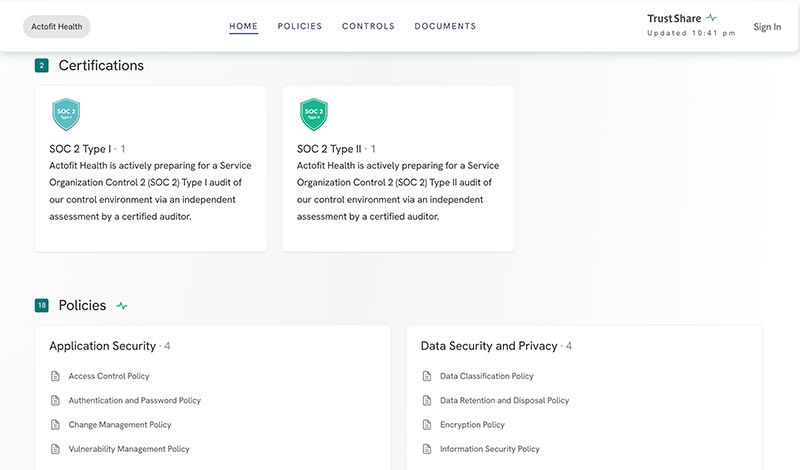Open Data Retention and Disposal Policy
This screenshot has height=470, width=800.
tap(505, 401)
